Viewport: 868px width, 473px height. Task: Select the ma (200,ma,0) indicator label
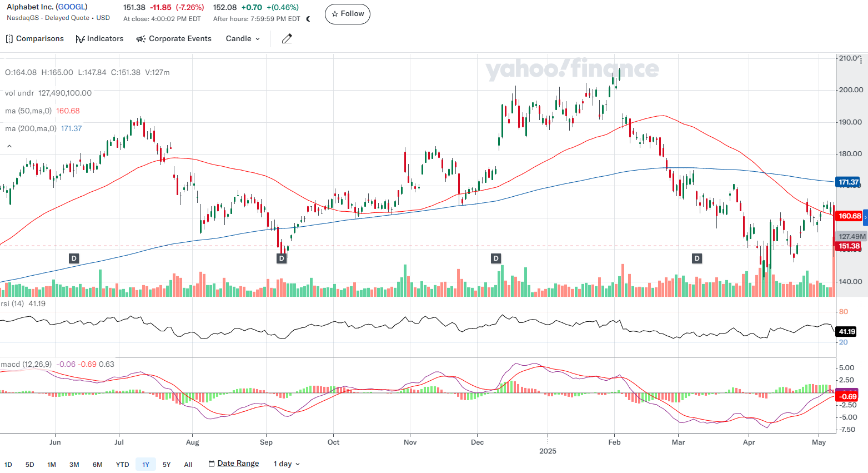coord(31,129)
